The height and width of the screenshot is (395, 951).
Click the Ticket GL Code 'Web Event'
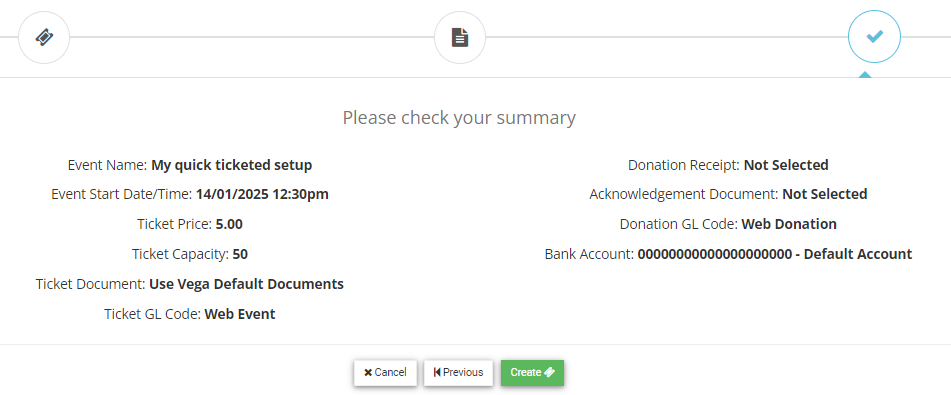pyautogui.click(x=240, y=314)
